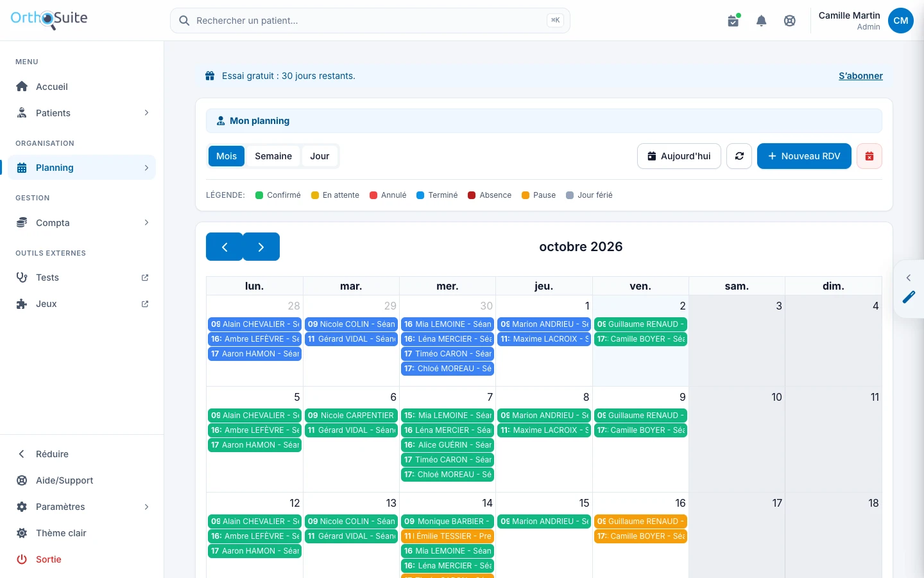Click Aujourd'hui button
Image resolution: width=924 pixels, height=578 pixels.
[679, 156]
